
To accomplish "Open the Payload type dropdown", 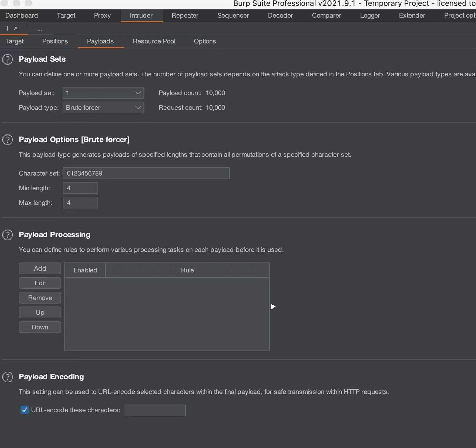I will click(103, 107).
